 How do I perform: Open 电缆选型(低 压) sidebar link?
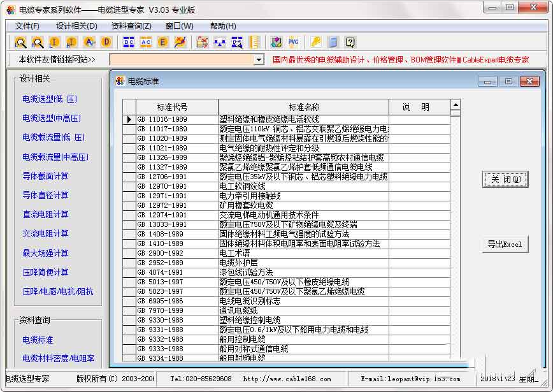(50, 99)
